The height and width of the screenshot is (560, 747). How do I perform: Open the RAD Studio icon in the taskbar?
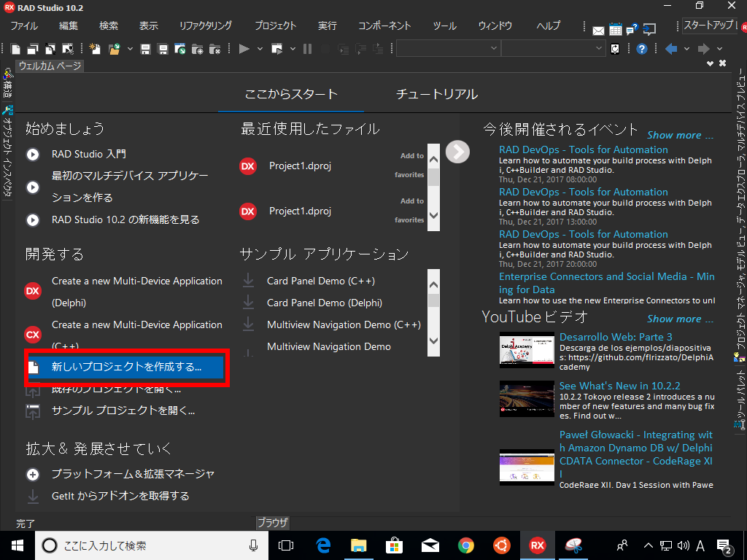click(538, 545)
